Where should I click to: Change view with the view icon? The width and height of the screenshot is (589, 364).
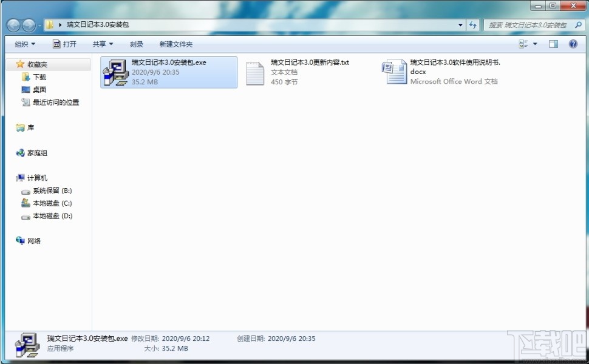pos(523,44)
